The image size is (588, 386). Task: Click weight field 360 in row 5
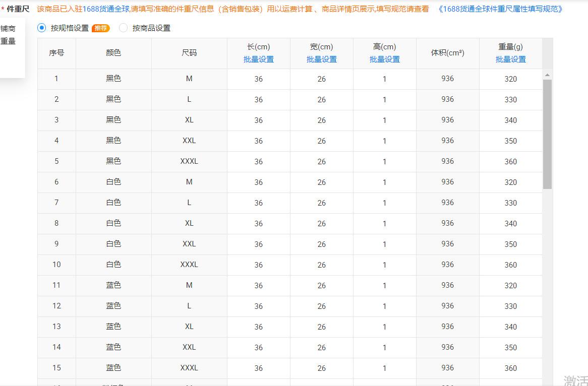point(510,162)
